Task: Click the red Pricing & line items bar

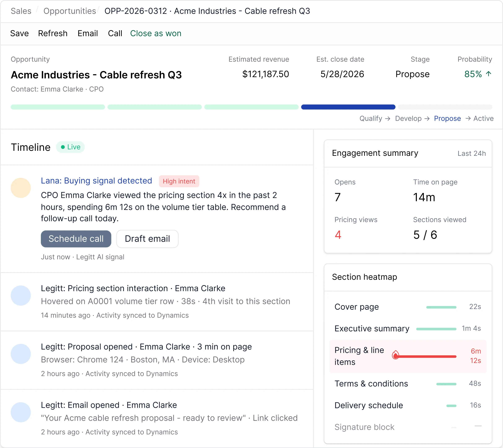Action: tap(426, 356)
